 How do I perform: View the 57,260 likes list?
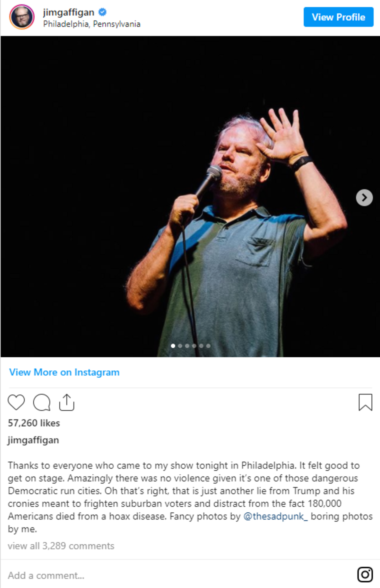(34, 423)
